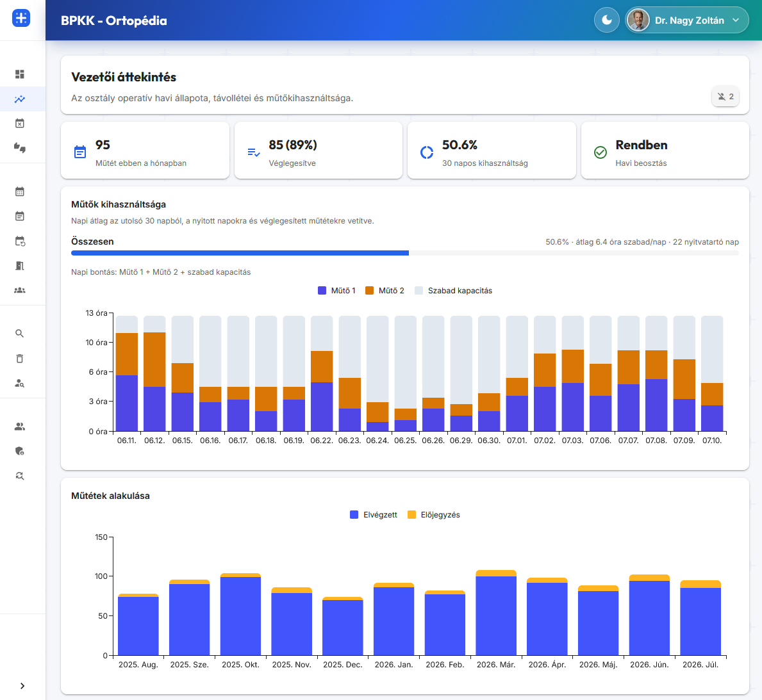This screenshot has height=700, width=762.
Task: Open the dashboard grid icon in sidebar
Action: point(19,74)
